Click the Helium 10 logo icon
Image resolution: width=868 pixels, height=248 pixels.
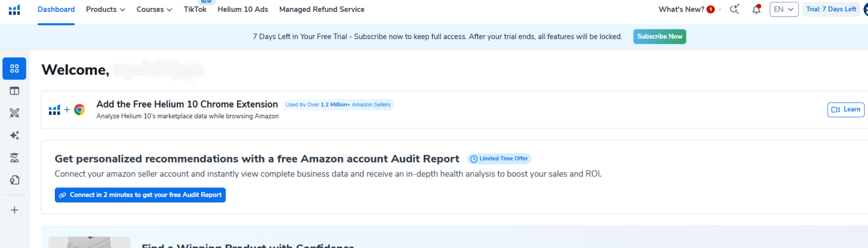pyautogui.click(x=14, y=10)
